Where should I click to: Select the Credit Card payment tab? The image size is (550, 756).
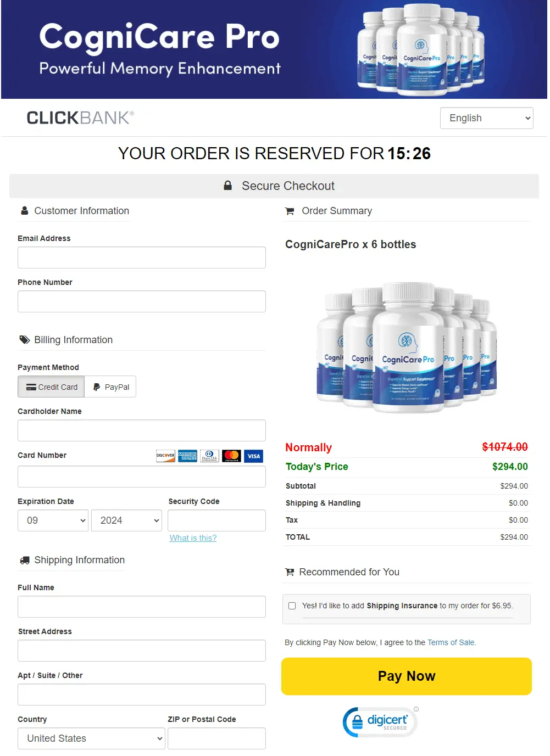point(51,387)
